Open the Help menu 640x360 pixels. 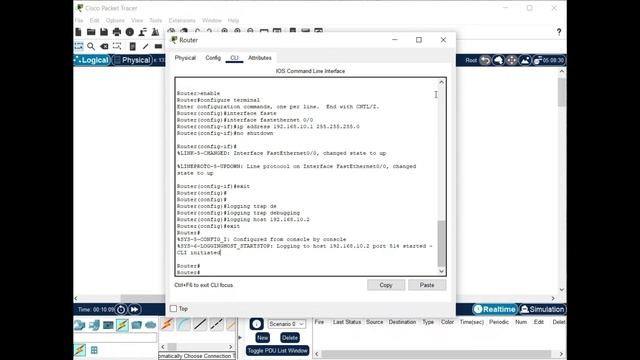(233, 20)
